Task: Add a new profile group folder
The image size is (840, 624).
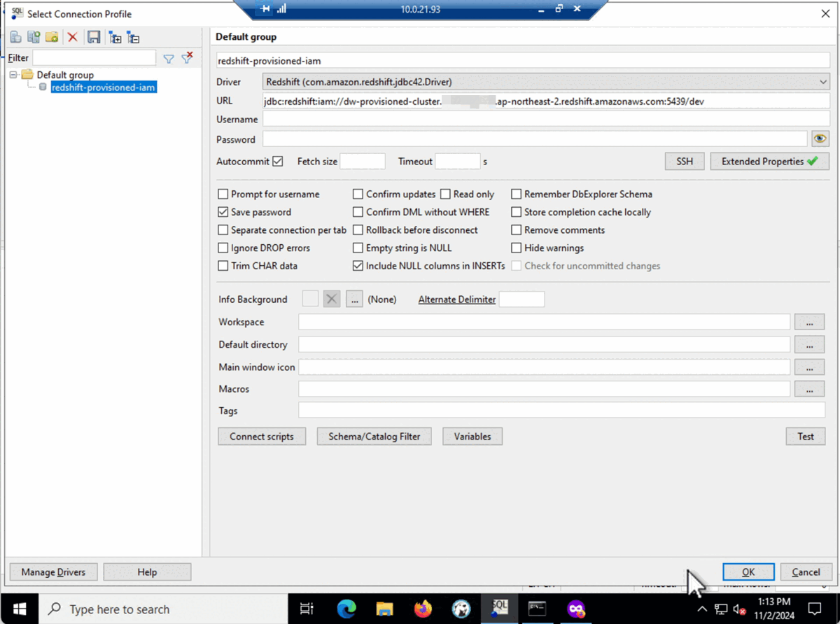Action: [51, 37]
